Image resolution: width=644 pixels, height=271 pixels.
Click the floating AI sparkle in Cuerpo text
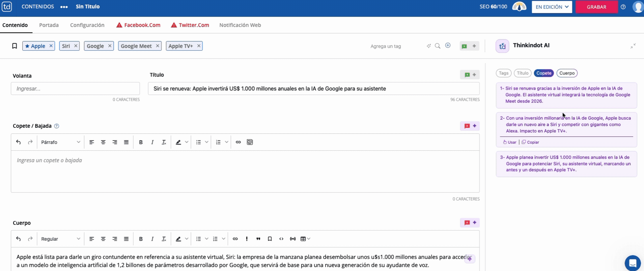pos(470,259)
